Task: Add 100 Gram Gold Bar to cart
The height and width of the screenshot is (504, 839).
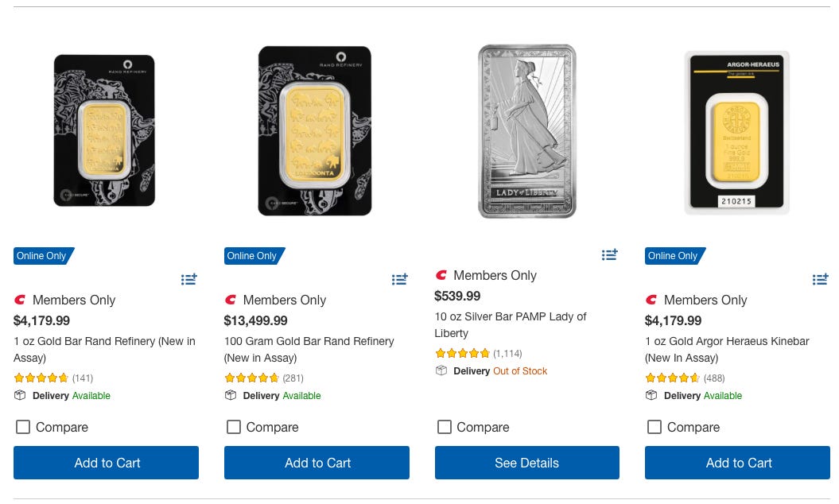Action: pos(317,463)
